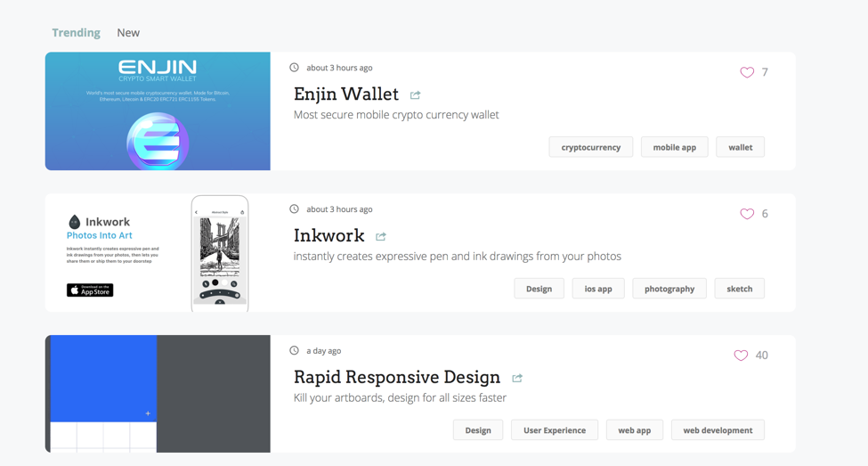The image size is (868, 466).
Task: Open external link icon beside Enjin Wallet
Action: point(415,95)
